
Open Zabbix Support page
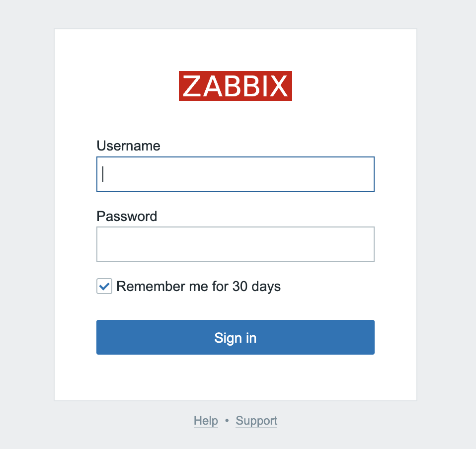256,421
